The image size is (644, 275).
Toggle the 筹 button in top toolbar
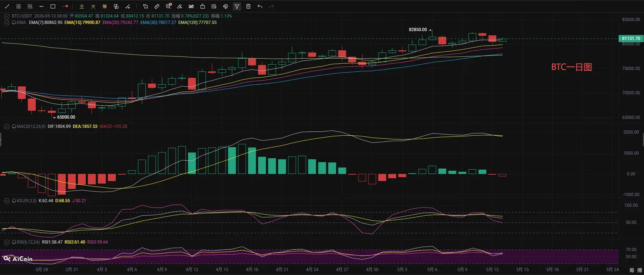click(x=105, y=6)
